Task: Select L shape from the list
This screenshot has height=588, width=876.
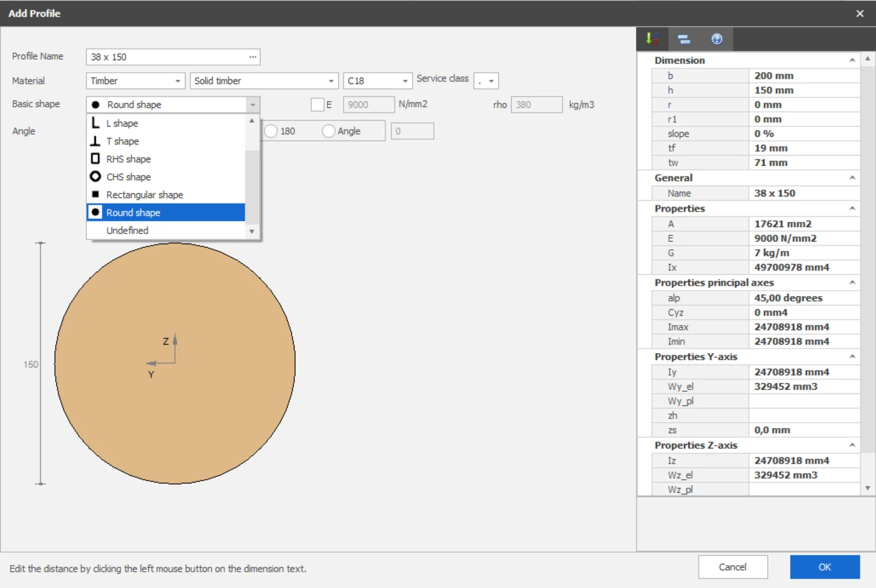Action: 166,123
